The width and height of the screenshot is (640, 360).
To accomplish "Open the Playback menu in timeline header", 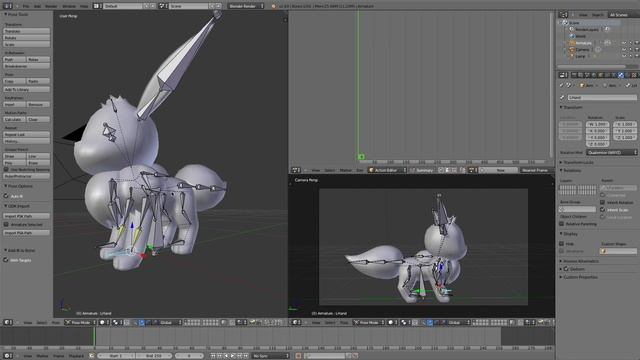I will pos(76,356).
